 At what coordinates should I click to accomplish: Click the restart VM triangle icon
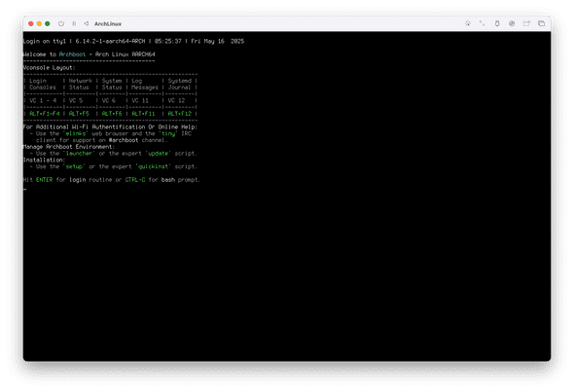tap(86, 23)
